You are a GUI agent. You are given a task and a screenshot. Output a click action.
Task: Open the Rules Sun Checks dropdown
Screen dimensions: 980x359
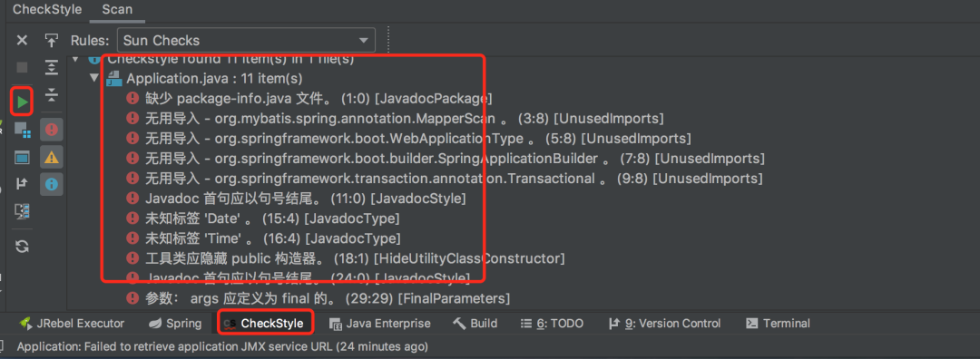(x=246, y=41)
